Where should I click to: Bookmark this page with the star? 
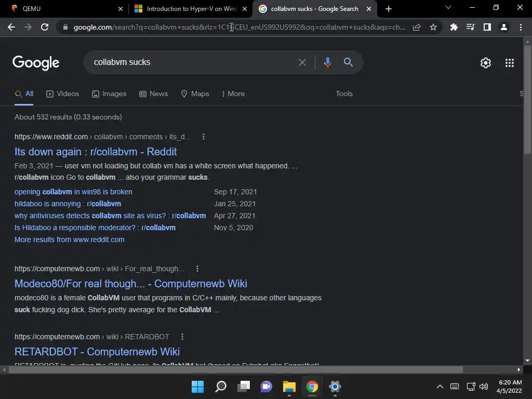tap(433, 27)
